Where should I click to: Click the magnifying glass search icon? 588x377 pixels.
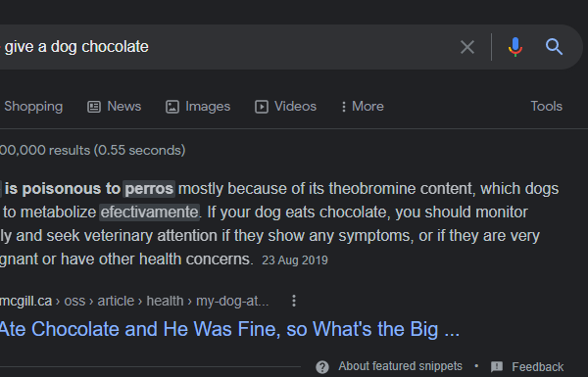click(x=554, y=47)
